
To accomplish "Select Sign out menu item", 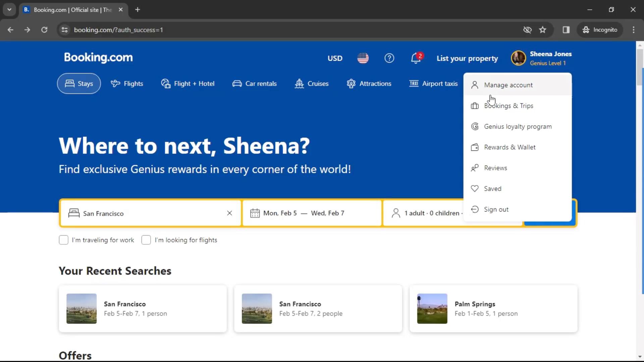I will (x=496, y=209).
